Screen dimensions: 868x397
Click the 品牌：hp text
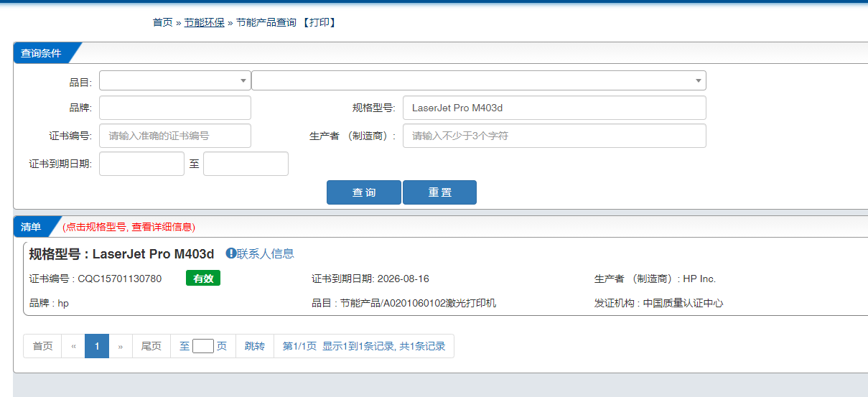(x=49, y=303)
